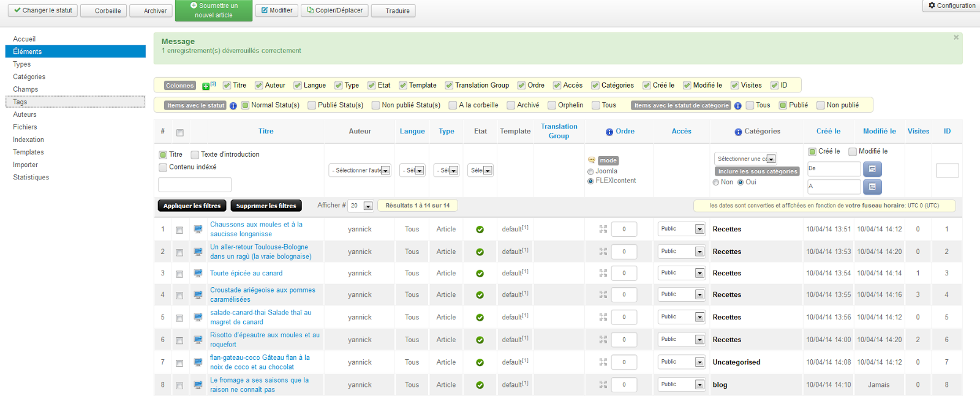Toggle the Translation Group column checkbox
This screenshot has width=980, height=396.
click(x=449, y=86)
